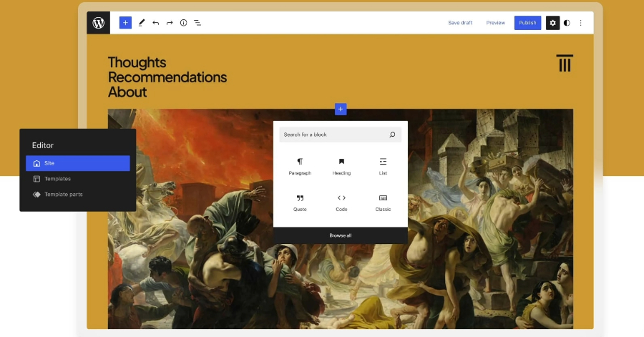Click the home icon beside Site
The width and height of the screenshot is (644, 337).
(x=36, y=163)
